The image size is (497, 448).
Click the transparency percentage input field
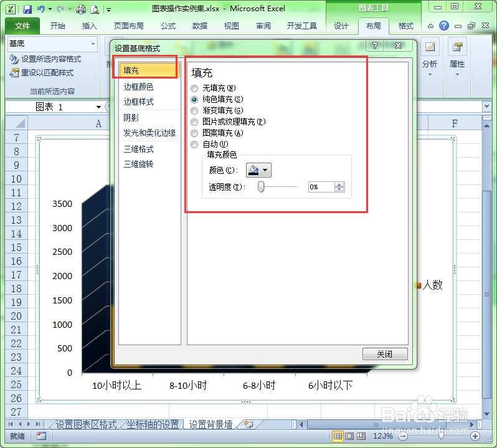point(321,187)
